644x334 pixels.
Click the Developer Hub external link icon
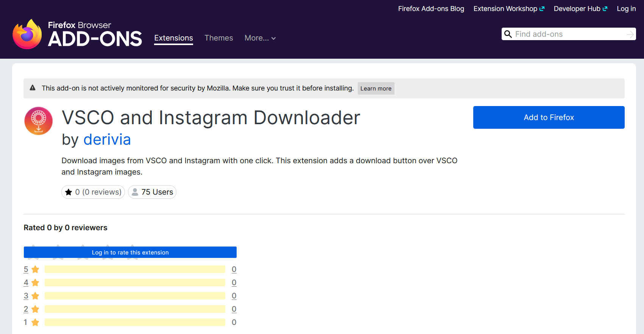pyautogui.click(x=605, y=9)
